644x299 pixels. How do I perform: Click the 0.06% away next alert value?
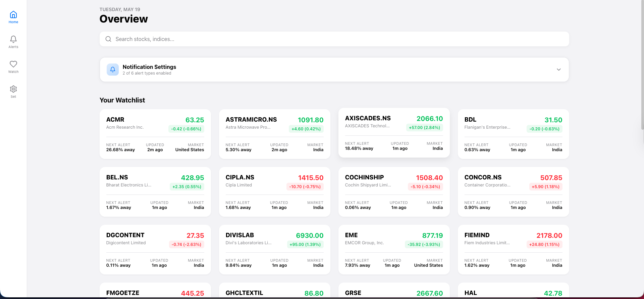tap(358, 208)
